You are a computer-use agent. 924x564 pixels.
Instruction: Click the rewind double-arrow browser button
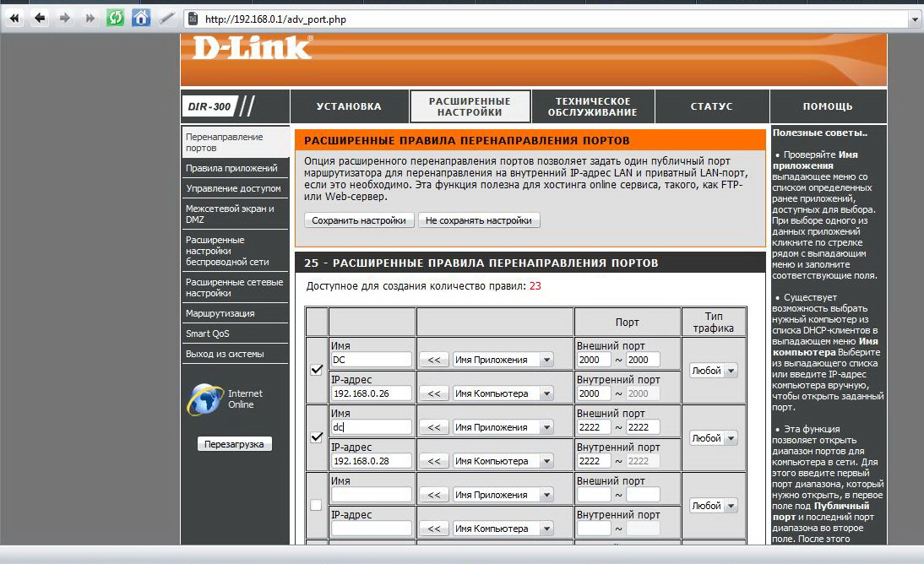tap(14, 18)
